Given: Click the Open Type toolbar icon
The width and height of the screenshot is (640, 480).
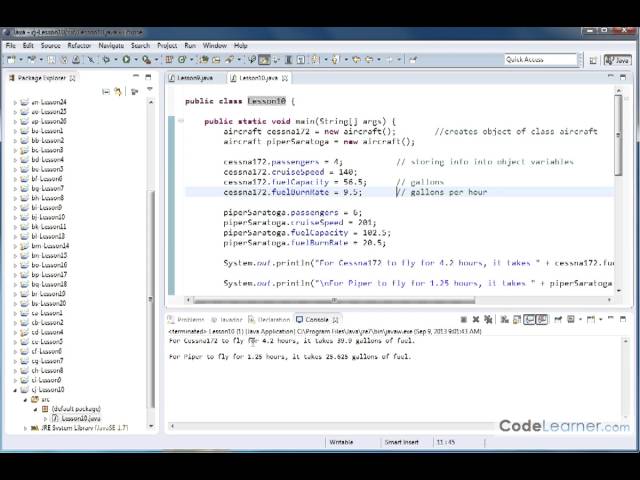Looking at the screenshot, I should tap(204, 60).
